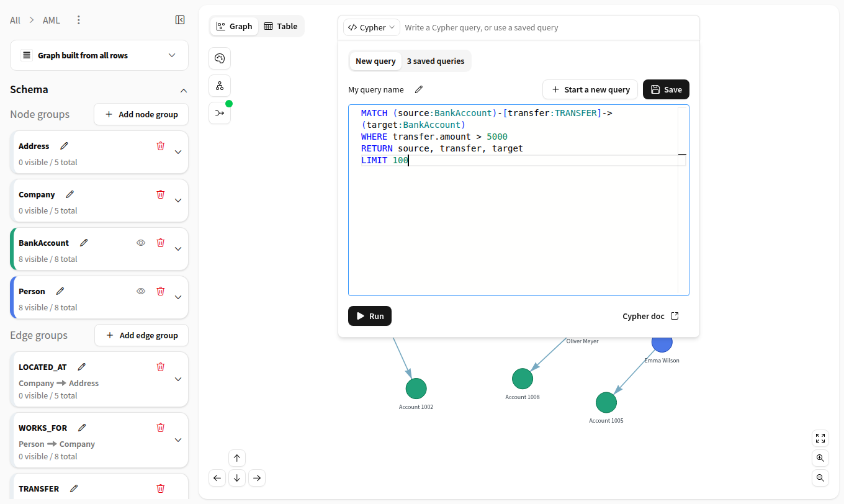Select the New query tab
The image size is (844, 504).
(375, 61)
